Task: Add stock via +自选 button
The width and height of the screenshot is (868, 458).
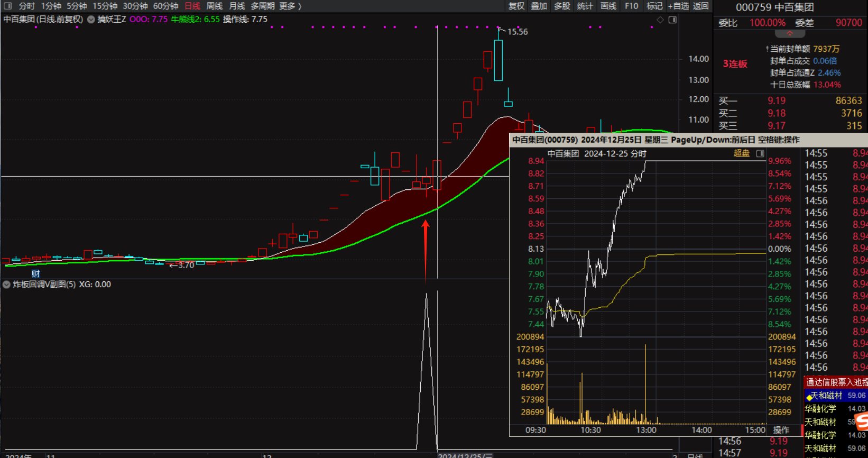Action: pyautogui.click(x=678, y=6)
